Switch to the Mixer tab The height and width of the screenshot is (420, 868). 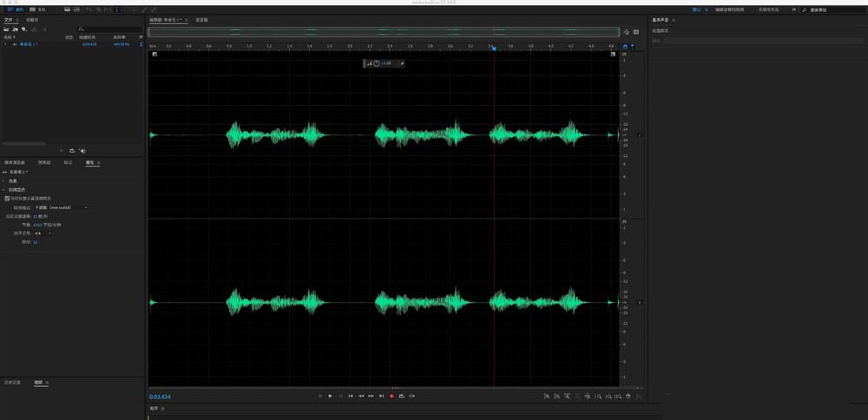click(201, 20)
